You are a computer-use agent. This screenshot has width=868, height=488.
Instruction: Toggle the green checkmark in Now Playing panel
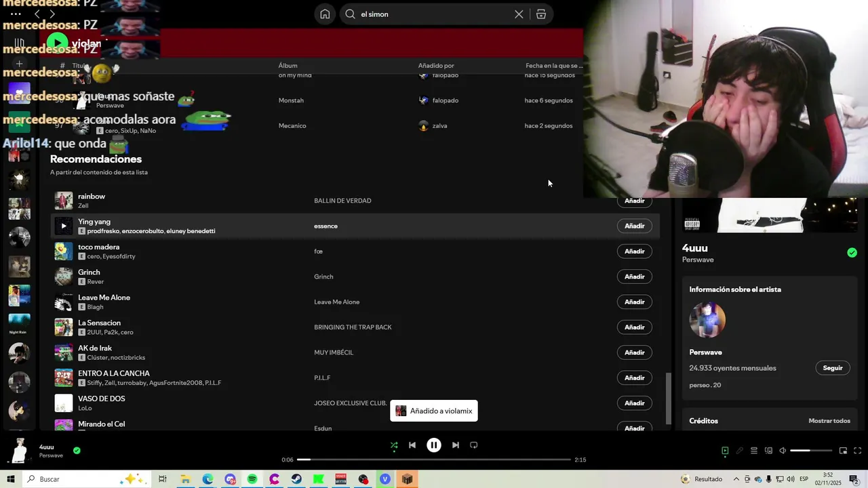pyautogui.click(x=852, y=253)
